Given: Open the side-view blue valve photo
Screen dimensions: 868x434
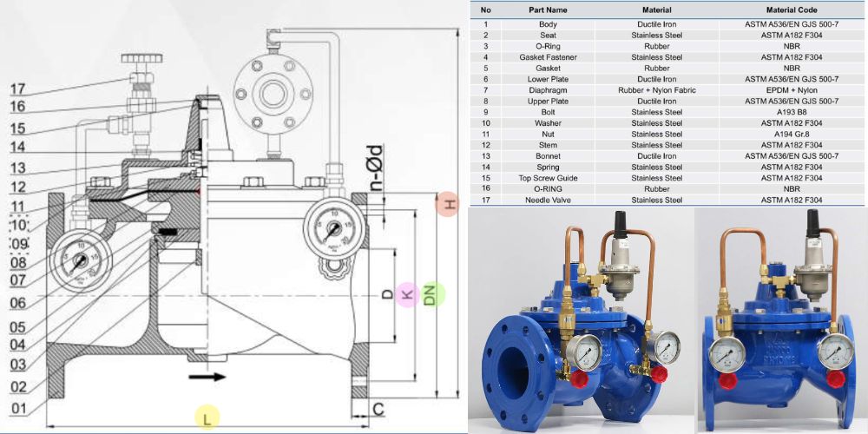Looking at the screenshot, I should point(783,321).
